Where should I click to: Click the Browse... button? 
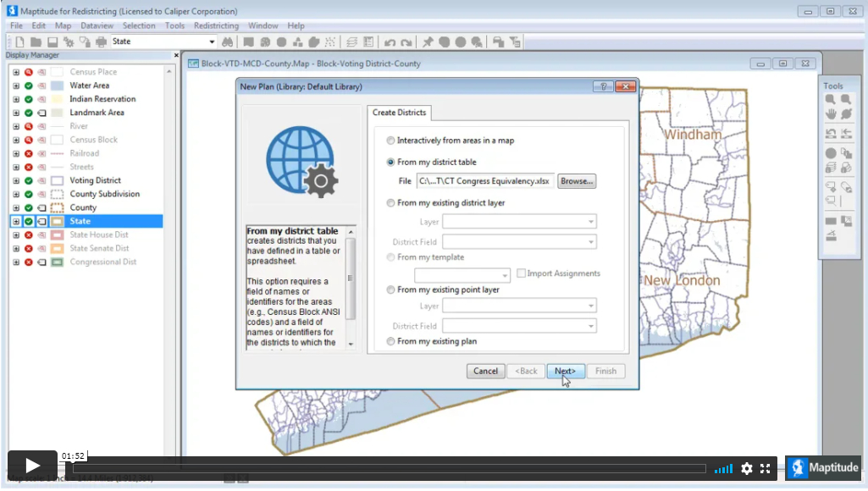(x=577, y=181)
